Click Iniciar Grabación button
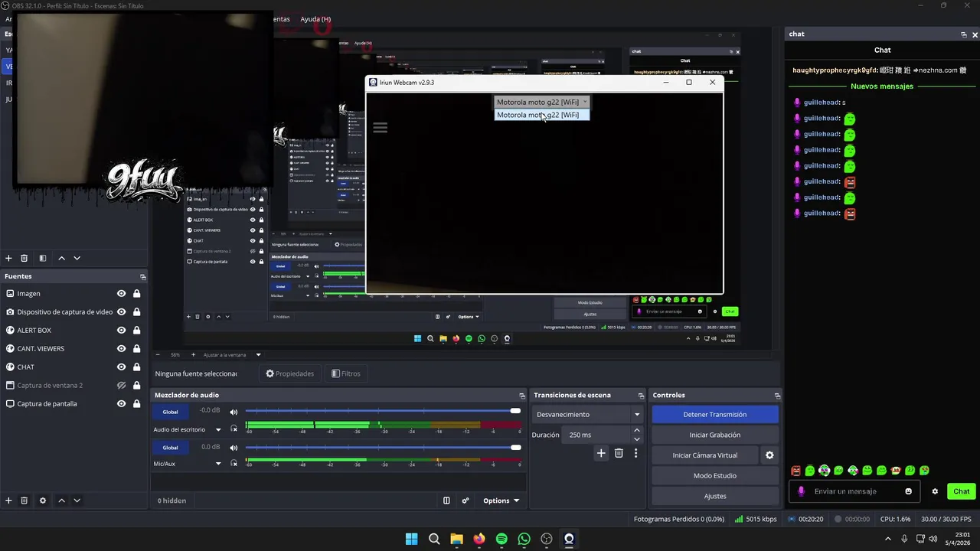This screenshot has height=551, width=980. pyautogui.click(x=715, y=435)
